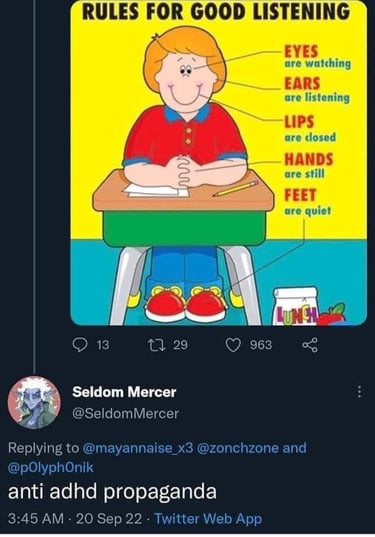Image resolution: width=375 pixels, height=537 pixels.
Task: Click the 29 retweets count
Action: point(180,345)
